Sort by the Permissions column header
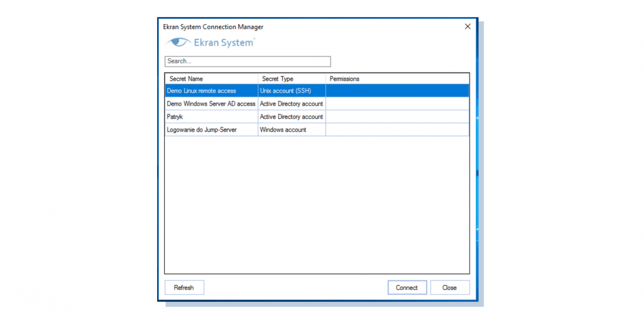644x319 pixels. tap(397, 79)
